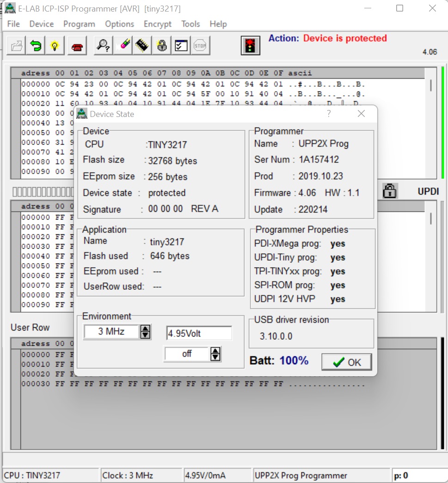Click the checklist window toolbar icon
This screenshot has width=448, height=483.
click(181, 46)
